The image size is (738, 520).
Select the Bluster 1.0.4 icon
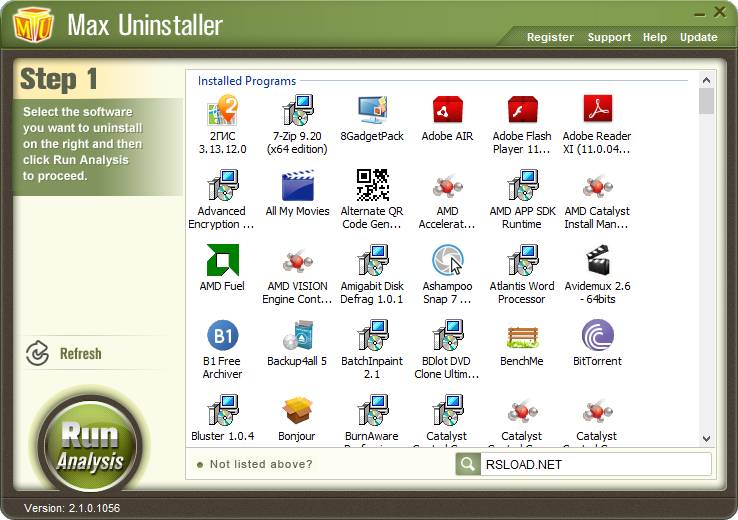222,410
